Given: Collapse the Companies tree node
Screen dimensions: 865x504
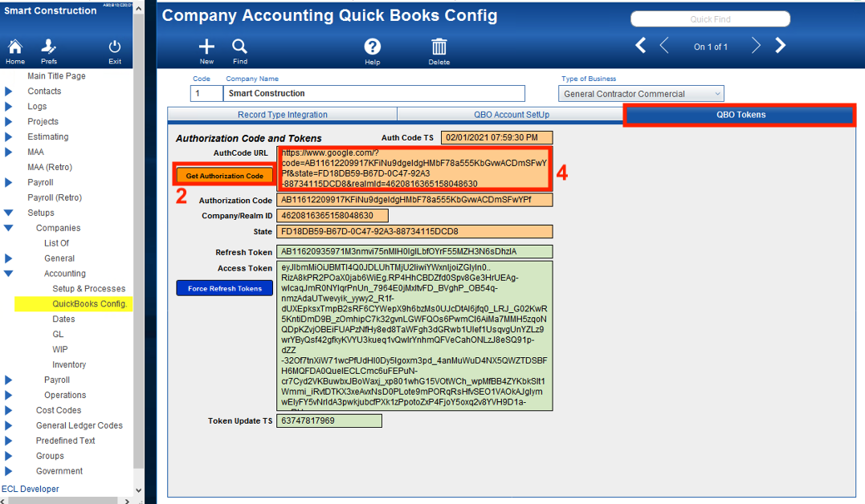Looking at the screenshot, I should 8,228.
